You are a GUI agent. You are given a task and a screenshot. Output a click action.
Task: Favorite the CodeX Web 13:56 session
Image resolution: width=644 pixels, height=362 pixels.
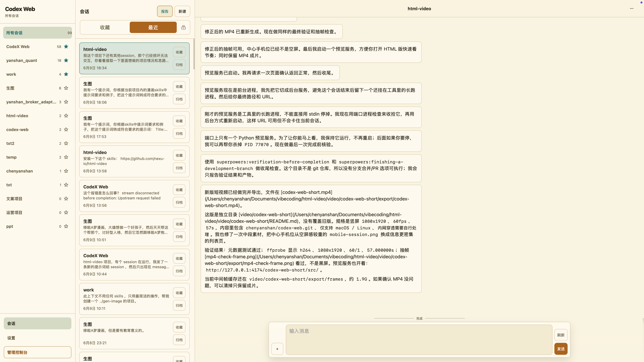(179, 190)
